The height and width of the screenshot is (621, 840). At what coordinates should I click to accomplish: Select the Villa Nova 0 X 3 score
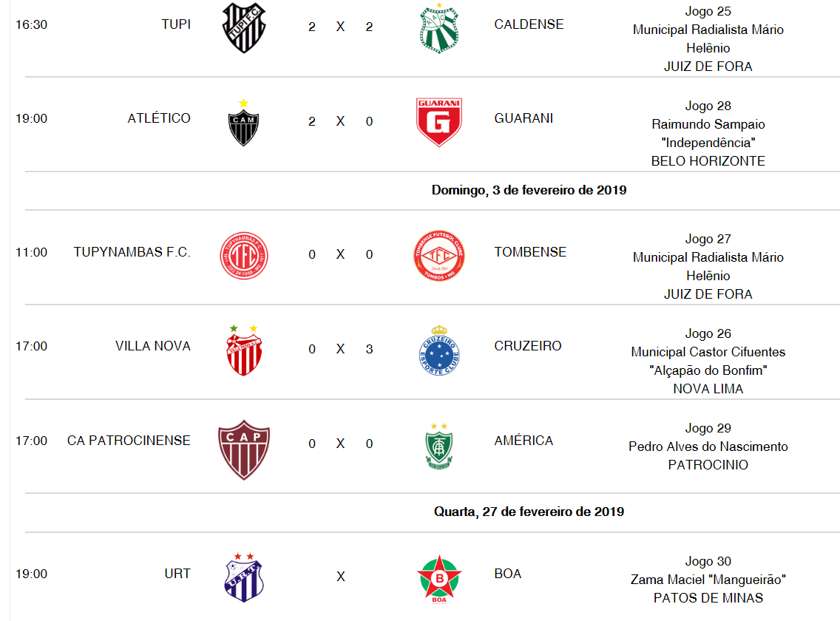coord(341,350)
